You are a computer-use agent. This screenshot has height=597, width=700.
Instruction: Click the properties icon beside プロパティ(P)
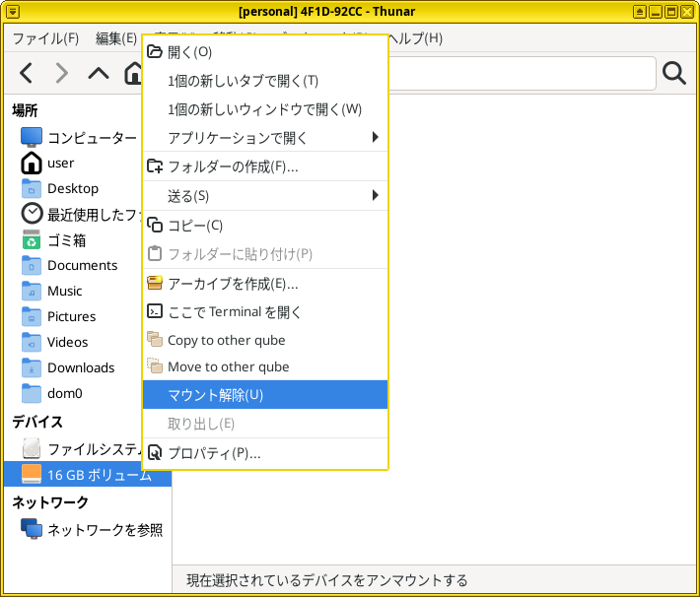pyautogui.click(x=155, y=452)
